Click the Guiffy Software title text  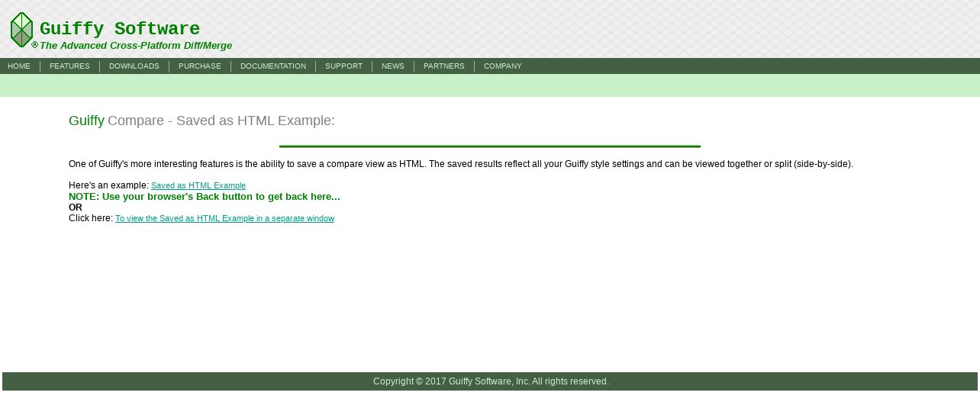[x=120, y=29]
